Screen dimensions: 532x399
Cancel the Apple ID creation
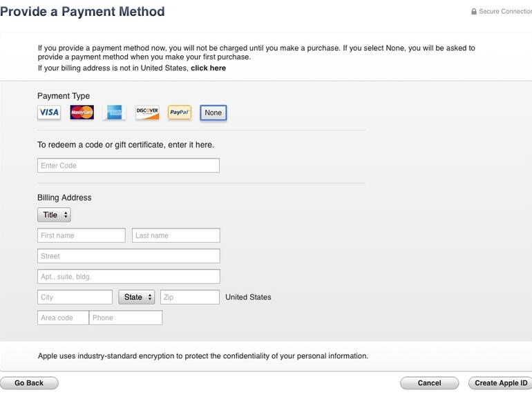(x=429, y=383)
